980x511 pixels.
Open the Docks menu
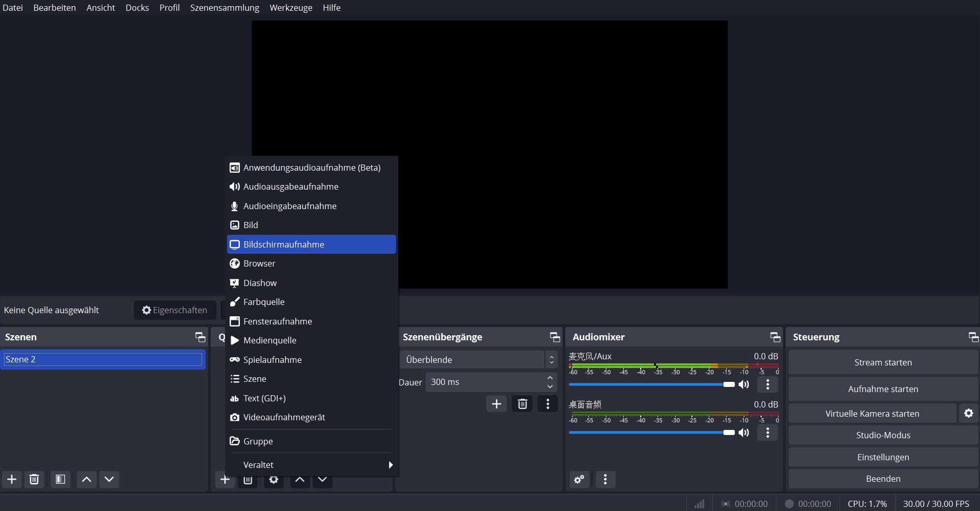pyautogui.click(x=137, y=8)
